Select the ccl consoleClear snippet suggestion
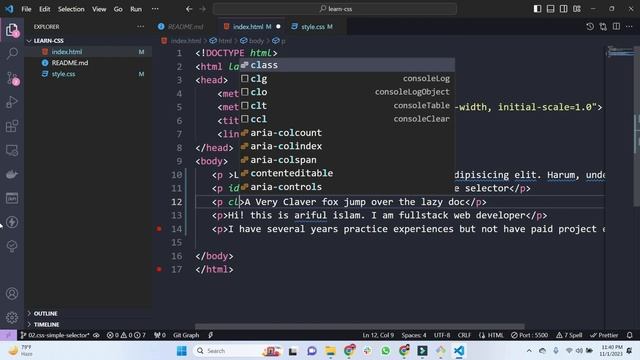This screenshot has height=360, width=640. (347, 119)
